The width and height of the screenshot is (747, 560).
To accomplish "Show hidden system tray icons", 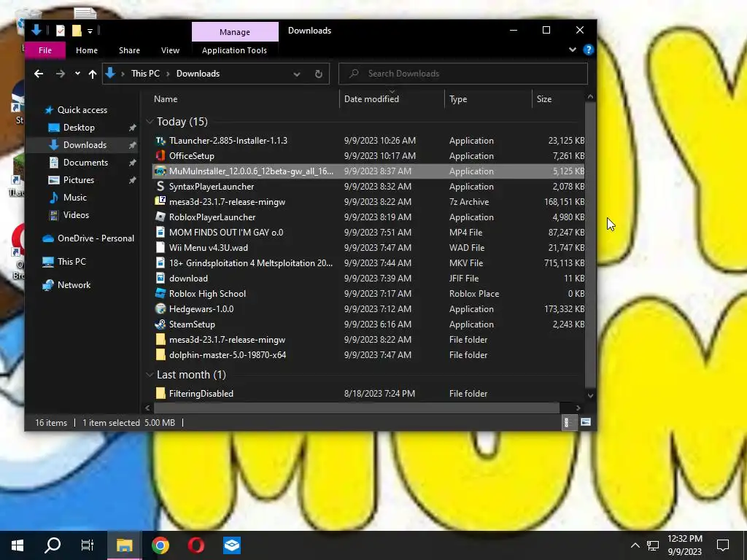I will click(x=635, y=545).
